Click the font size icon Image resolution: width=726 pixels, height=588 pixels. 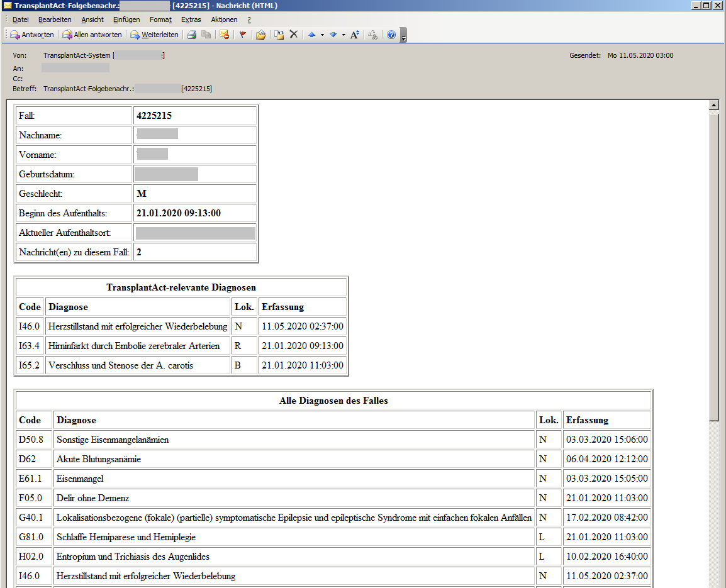355,35
